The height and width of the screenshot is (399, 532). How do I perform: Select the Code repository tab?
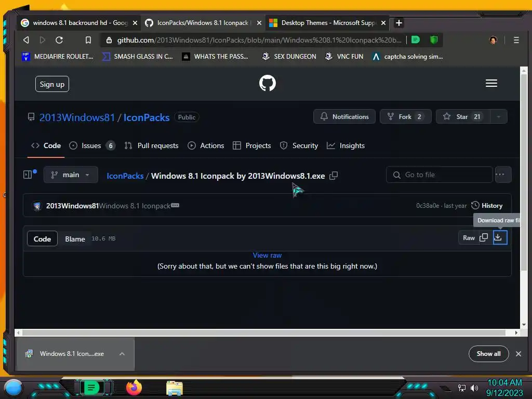[46, 145]
